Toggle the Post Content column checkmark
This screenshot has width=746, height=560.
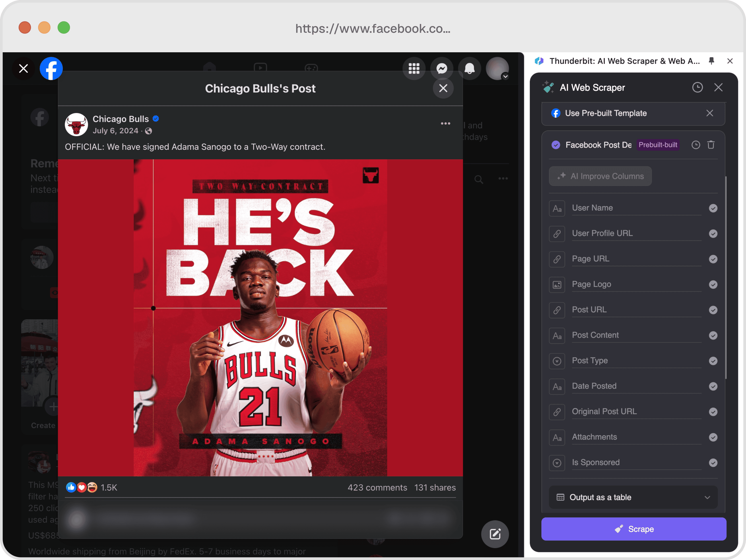713,335
